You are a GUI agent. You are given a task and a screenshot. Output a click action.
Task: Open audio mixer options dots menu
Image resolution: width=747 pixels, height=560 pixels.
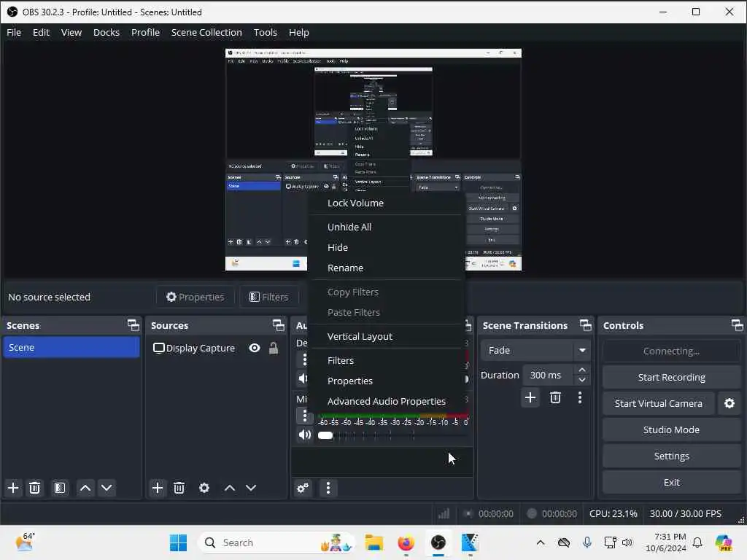click(328, 488)
